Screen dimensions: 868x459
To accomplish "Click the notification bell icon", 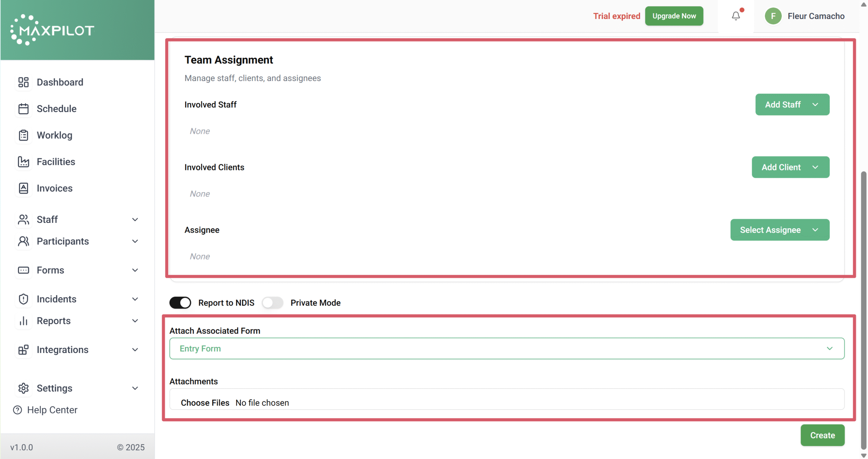I will pos(735,16).
